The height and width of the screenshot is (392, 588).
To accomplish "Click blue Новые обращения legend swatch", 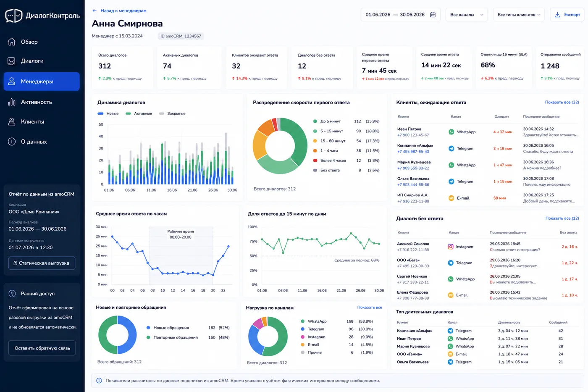I will [149, 328].
